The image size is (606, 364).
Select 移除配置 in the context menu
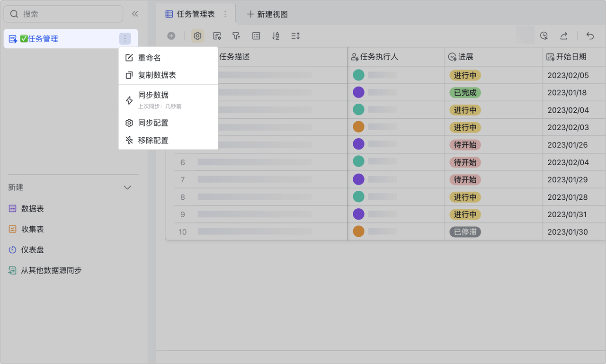point(153,140)
